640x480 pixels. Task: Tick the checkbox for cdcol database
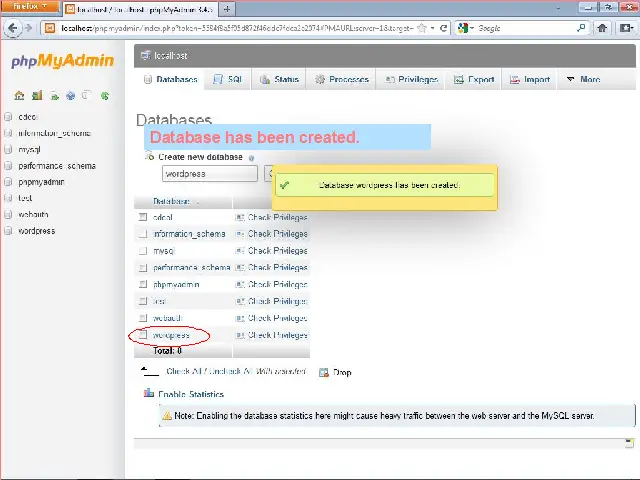coord(142,217)
